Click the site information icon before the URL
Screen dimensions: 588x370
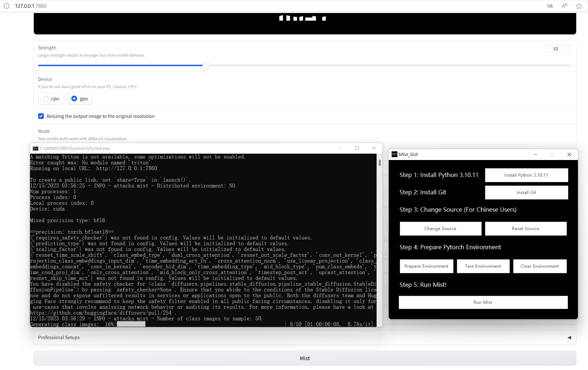pos(6,6)
